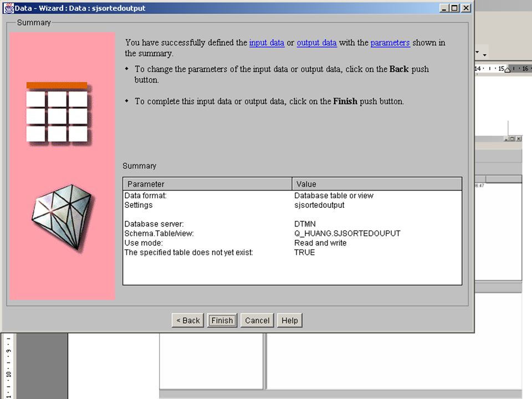532x399 pixels.
Task: Click the ruler indent marker in background document
Action: [x=508, y=69]
